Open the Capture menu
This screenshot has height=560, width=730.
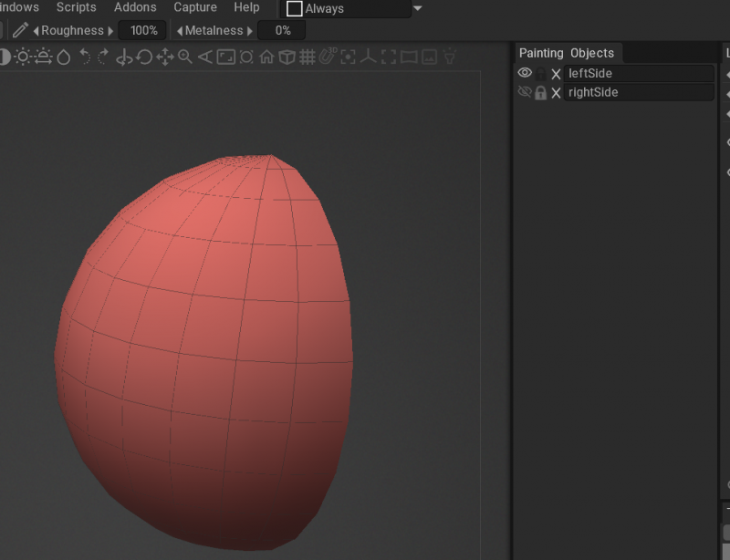(x=195, y=7)
